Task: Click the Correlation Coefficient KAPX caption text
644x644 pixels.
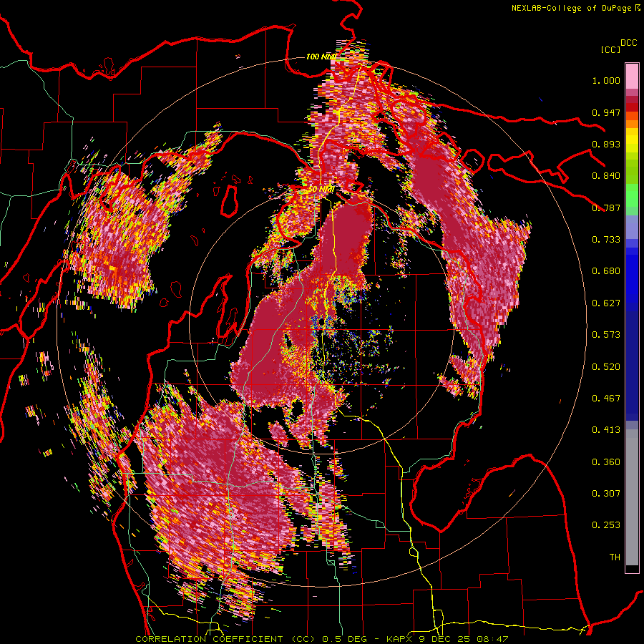Action: tap(322, 639)
